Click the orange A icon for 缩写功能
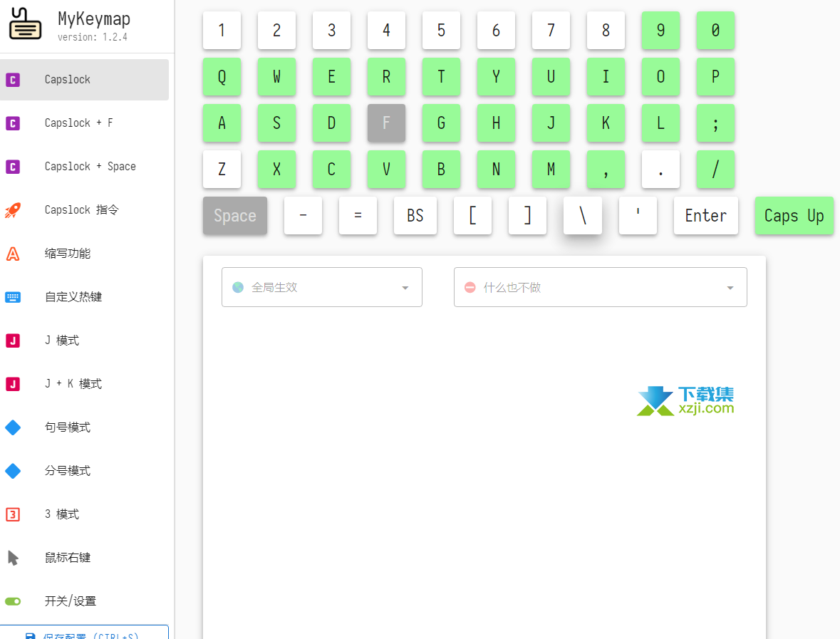The image size is (840, 639). [x=13, y=254]
